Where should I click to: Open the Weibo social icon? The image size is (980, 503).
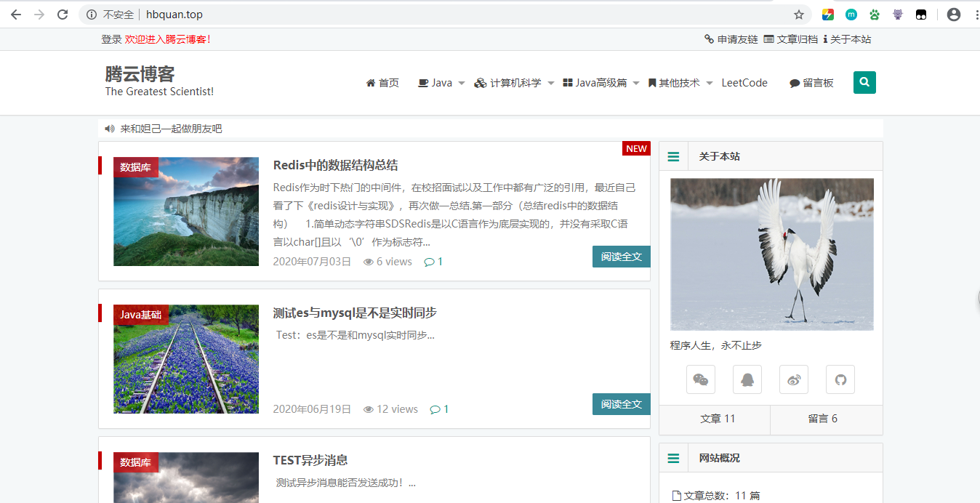793,379
